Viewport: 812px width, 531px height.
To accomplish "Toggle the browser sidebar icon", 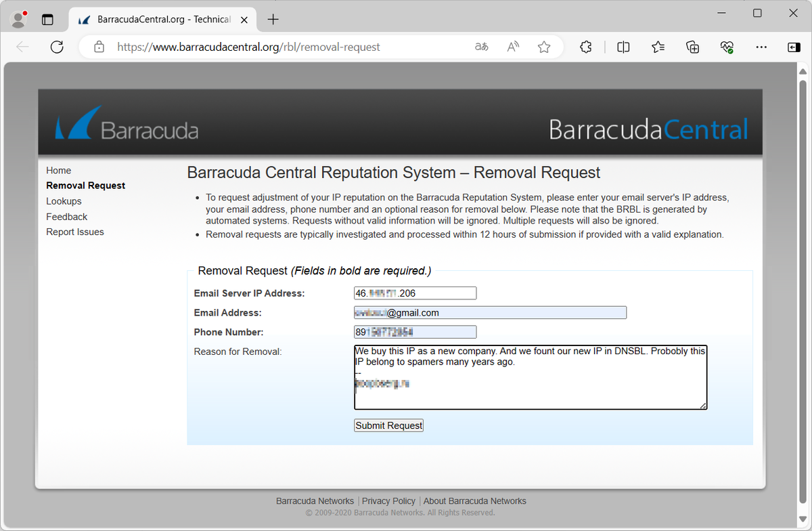I will [794, 47].
